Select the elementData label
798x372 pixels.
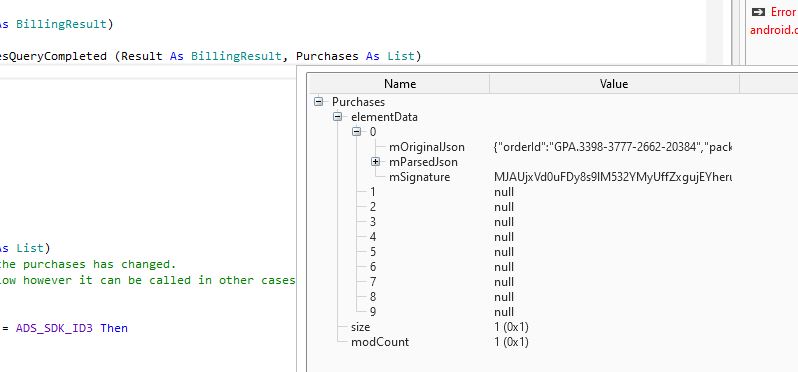coord(384,117)
